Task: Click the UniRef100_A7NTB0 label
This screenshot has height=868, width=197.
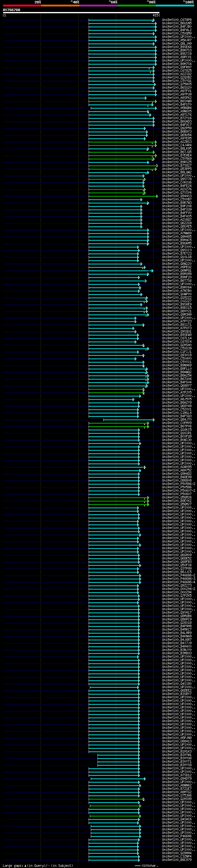Action: 177,291
